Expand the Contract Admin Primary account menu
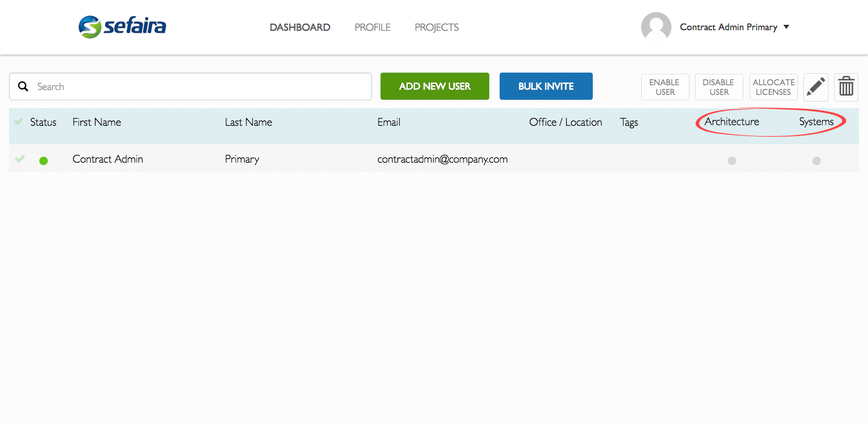The image size is (868, 424). click(x=734, y=27)
